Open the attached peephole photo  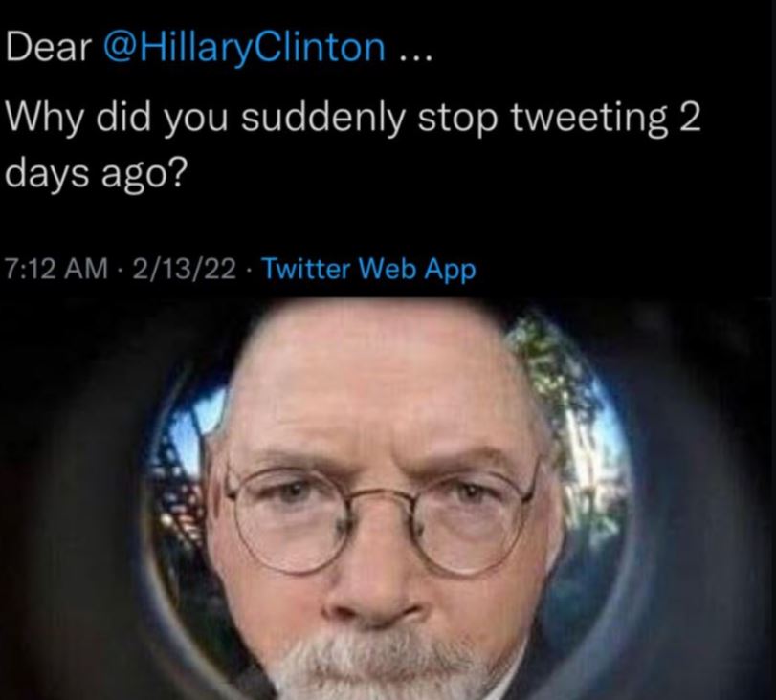(388, 498)
